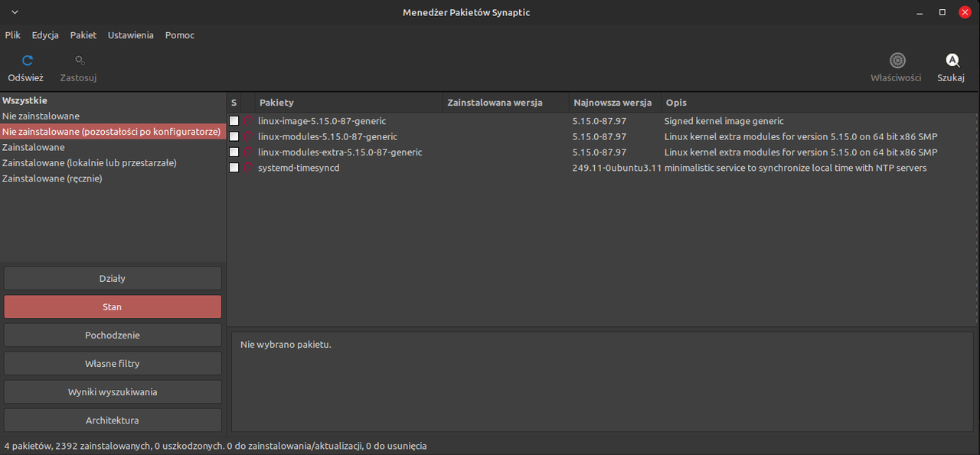Screen dimensions: 980x455
Task: Mark checkbox for linux-image-5.15.0-87-generic
Action: tap(234, 121)
